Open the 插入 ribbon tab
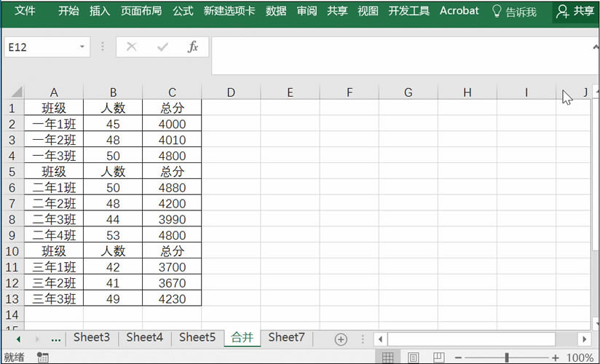The image size is (600, 364). (100, 11)
